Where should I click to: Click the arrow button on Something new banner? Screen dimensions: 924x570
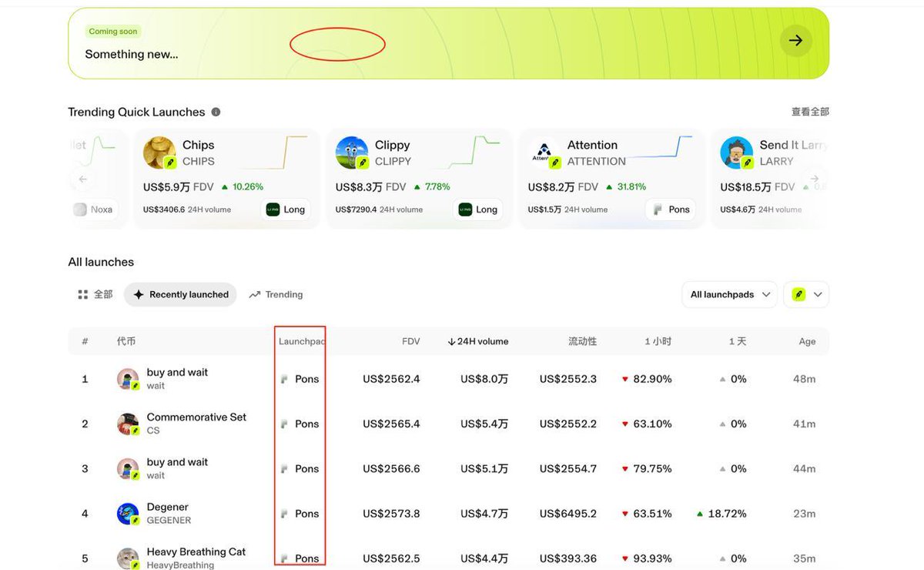795,40
